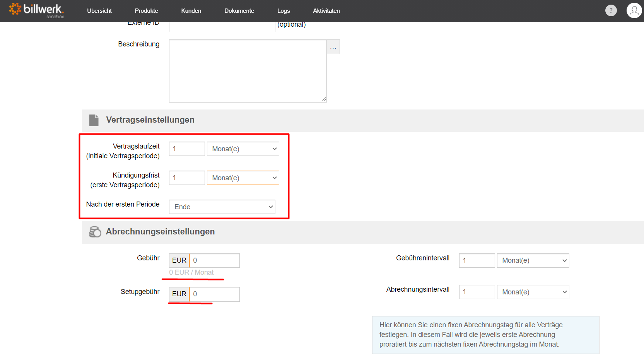Screen dimensions: 644x359
Task: Click the Abrechnungseinstellungen coins icon
Action: click(x=95, y=232)
